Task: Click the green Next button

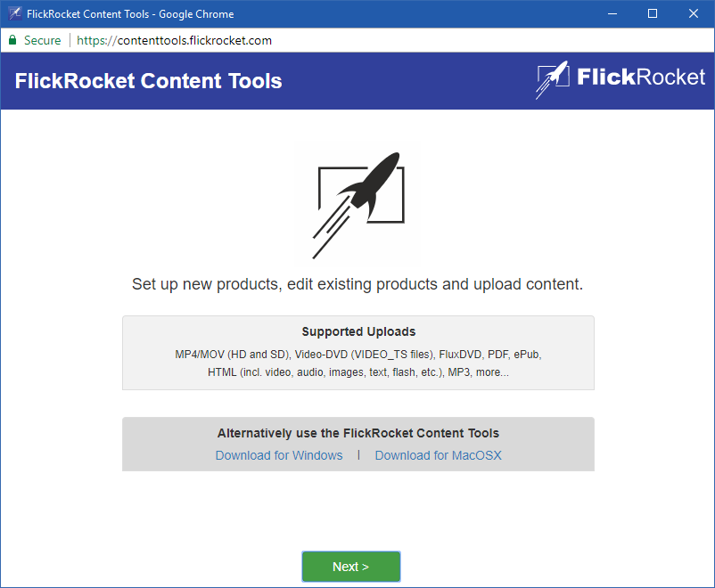Action: click(350, 567)
